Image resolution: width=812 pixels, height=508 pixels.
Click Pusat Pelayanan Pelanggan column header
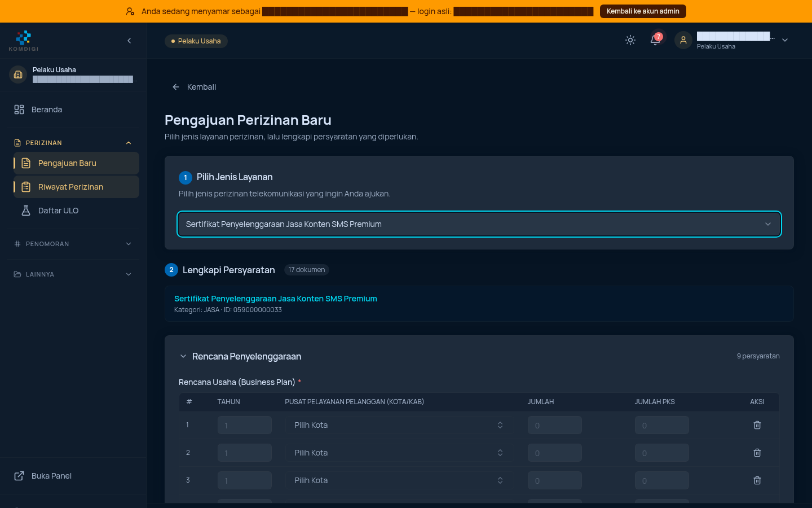[355, 402]
